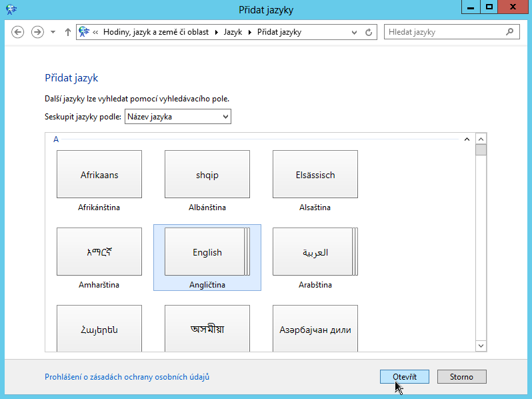Click the search magnifier icon
The width and height of the screenshot is (532, 399).
point(510,31)
